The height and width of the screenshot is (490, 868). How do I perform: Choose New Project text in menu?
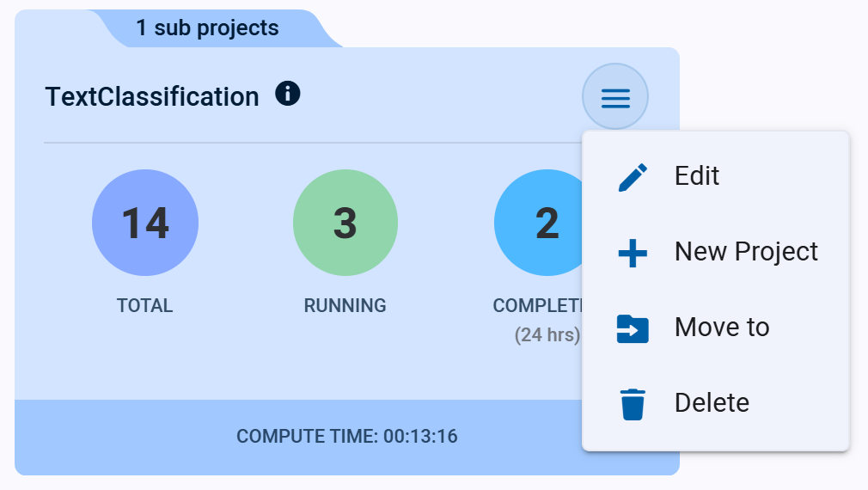click(746, 252)
